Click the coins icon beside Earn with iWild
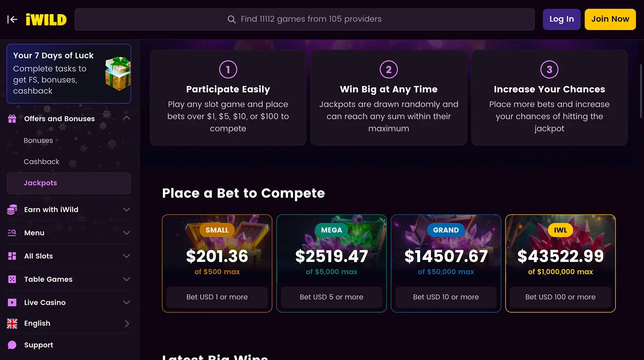The height and width of the screenshot is (360, 644). (12, 209)
